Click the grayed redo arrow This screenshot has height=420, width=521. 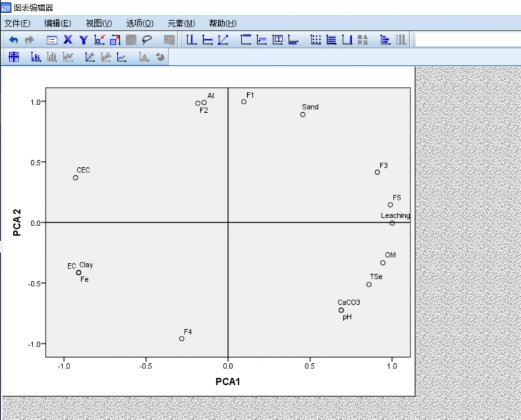pos(30,40)
